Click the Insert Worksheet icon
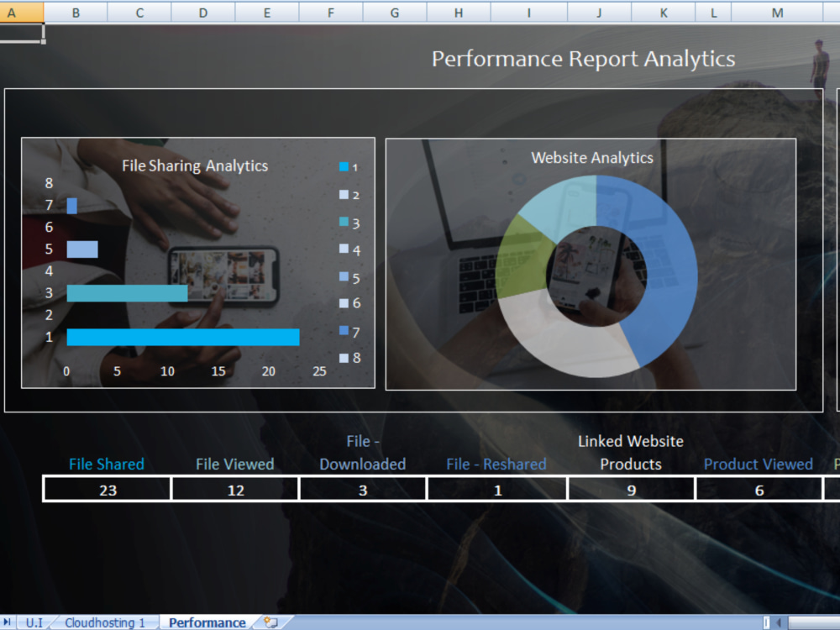The height and width of the screenshot is (630, 840). coord(269,622)
